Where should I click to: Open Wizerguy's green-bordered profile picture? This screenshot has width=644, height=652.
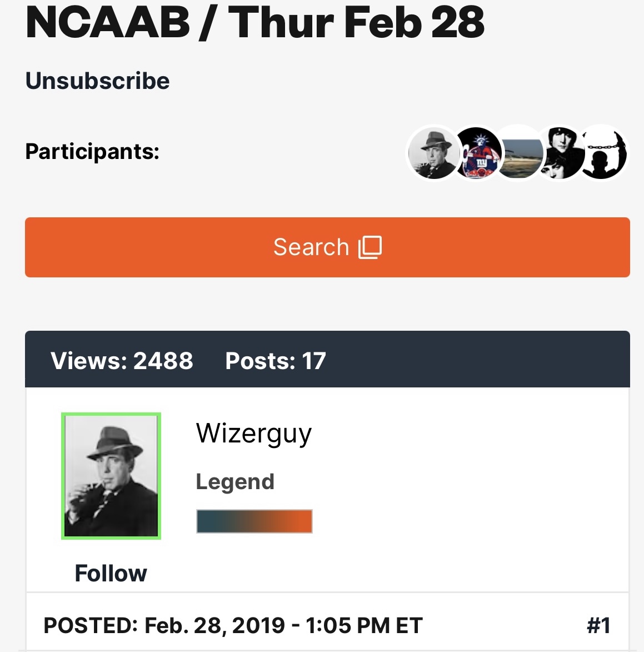(x=111, y=476)
